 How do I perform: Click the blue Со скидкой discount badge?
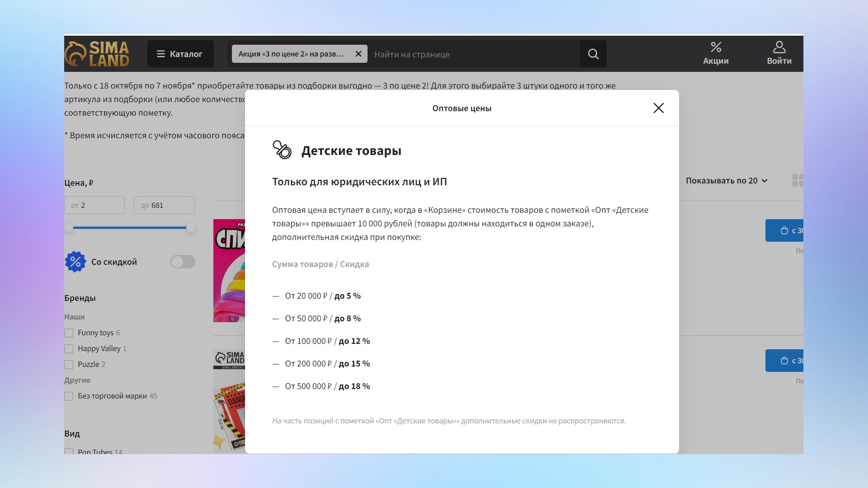coord(75,262)
